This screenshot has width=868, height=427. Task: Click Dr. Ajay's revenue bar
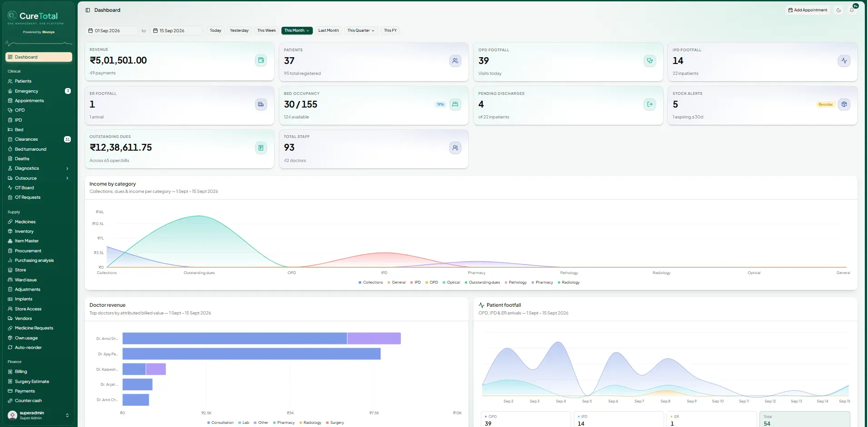tap(252, 354)
